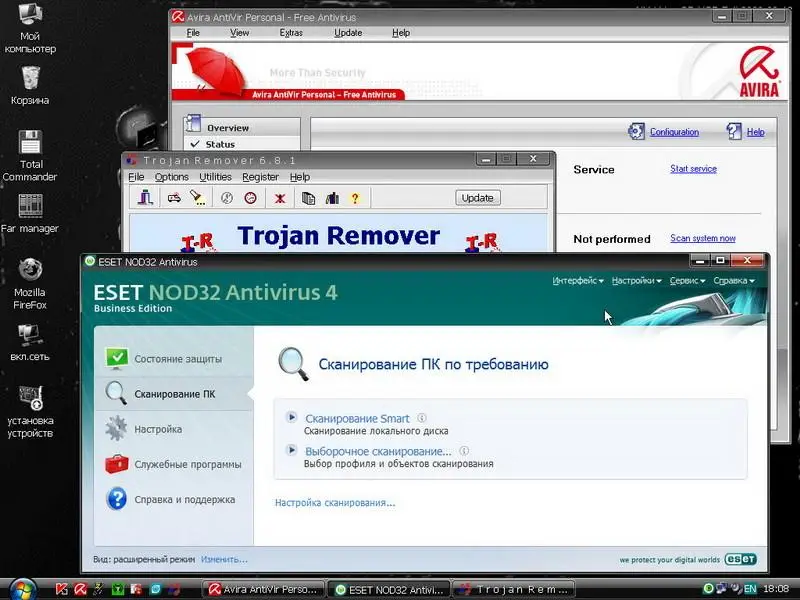The height and width of the screenshot is (600, 800).
Task: Click the Start service link in Avira
Action: pyautogui.click(x=693, y=168)
